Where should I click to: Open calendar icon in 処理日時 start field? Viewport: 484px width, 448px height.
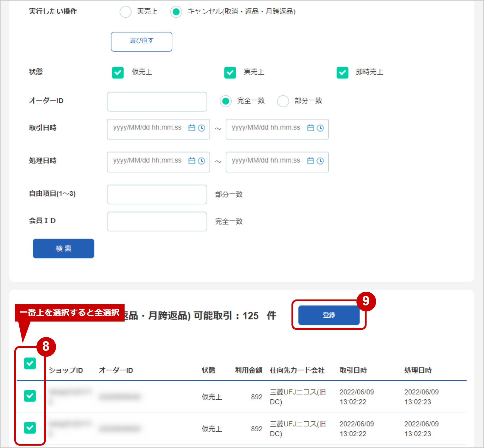pyautogui.click(x=192, y=161)
